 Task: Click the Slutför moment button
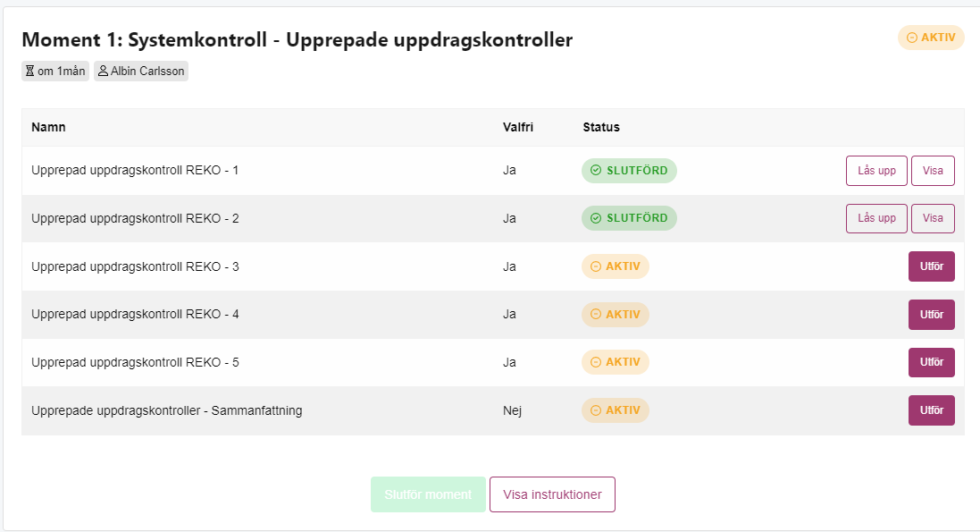pos(428,494)
